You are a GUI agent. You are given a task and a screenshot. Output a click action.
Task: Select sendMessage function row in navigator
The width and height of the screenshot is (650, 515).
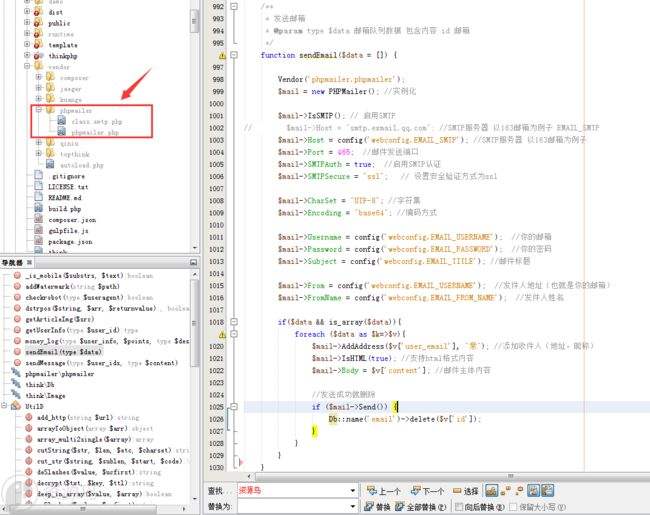click(x=95, y=363)
